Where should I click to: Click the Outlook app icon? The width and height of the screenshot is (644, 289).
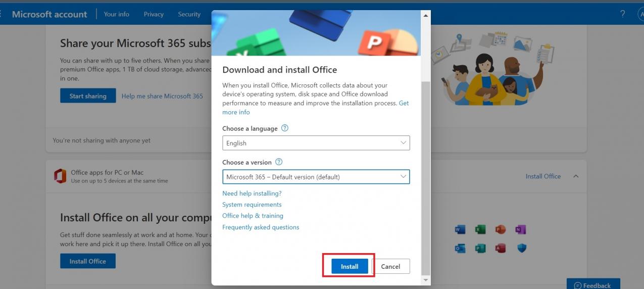coord(460,248)
